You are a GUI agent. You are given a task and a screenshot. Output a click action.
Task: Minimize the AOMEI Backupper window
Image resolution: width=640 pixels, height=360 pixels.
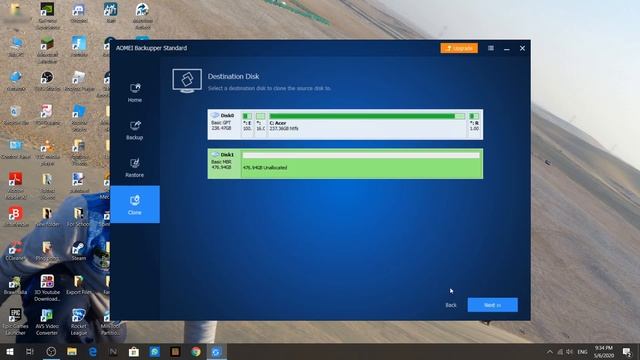pos(507,48)
